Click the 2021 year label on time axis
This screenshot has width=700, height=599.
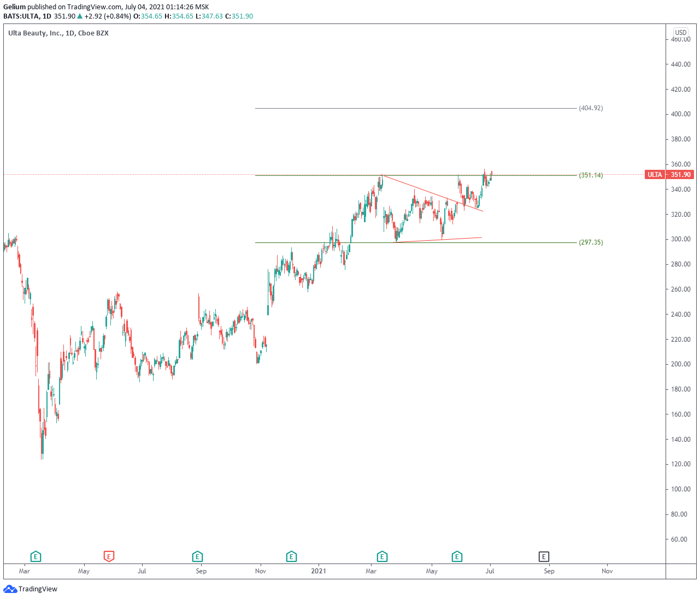319,571
